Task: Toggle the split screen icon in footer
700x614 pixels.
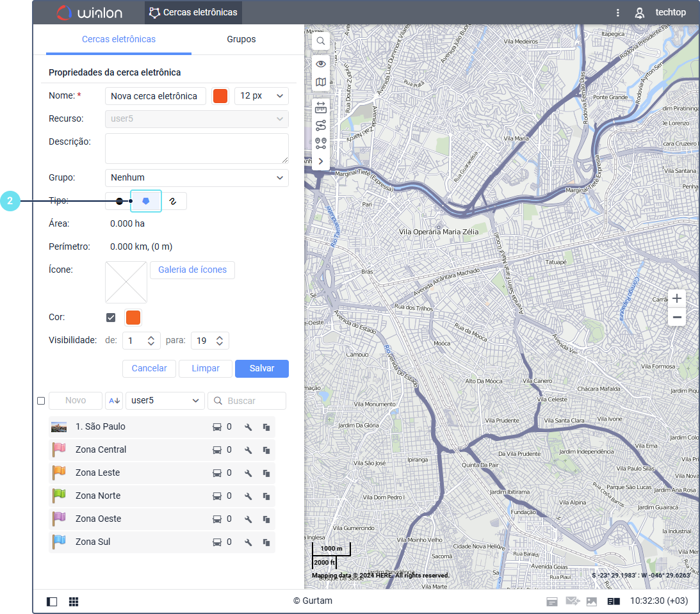Action: point(614,601)
